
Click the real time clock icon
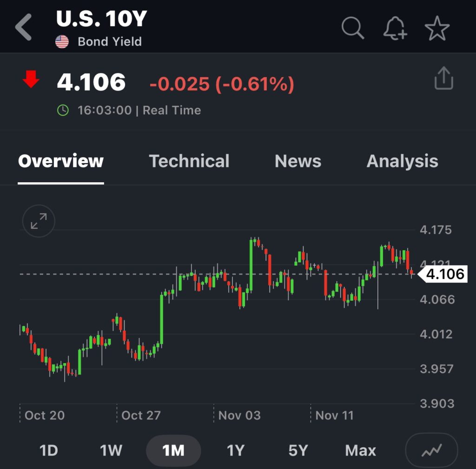pyautogui.click(x=62, y=110)
